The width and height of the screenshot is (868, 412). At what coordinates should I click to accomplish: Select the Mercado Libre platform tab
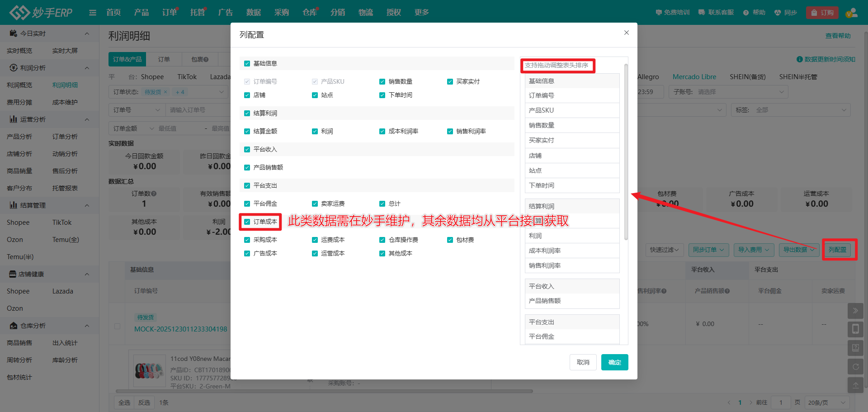click(694, 77)
